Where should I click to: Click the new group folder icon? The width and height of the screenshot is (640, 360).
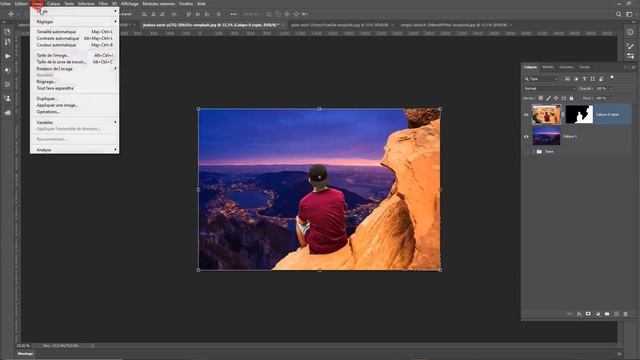click(607, 314)
